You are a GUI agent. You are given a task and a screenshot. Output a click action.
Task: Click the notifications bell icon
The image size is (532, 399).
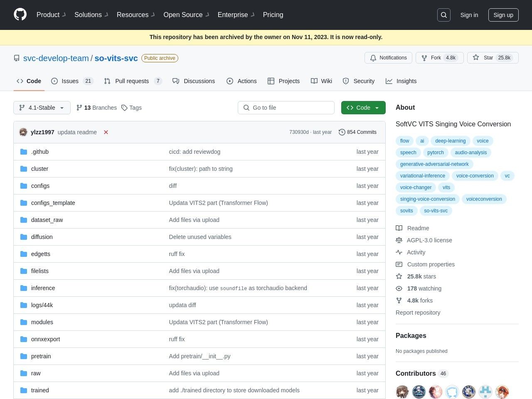[373, 58]
